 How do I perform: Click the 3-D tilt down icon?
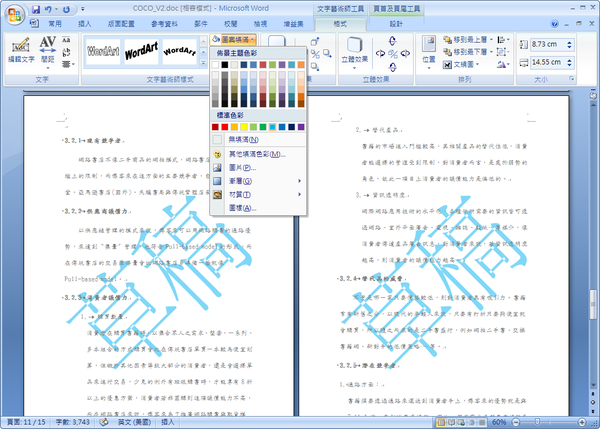pyautogui.click(x=392, y=67)
